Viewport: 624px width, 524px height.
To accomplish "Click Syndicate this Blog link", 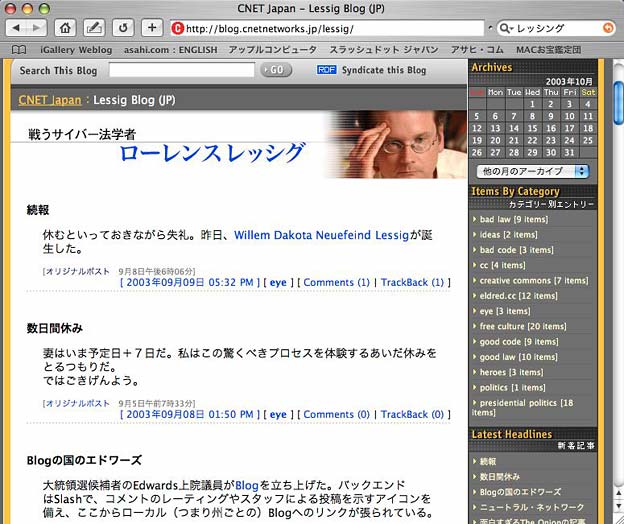I will point(384,70).
